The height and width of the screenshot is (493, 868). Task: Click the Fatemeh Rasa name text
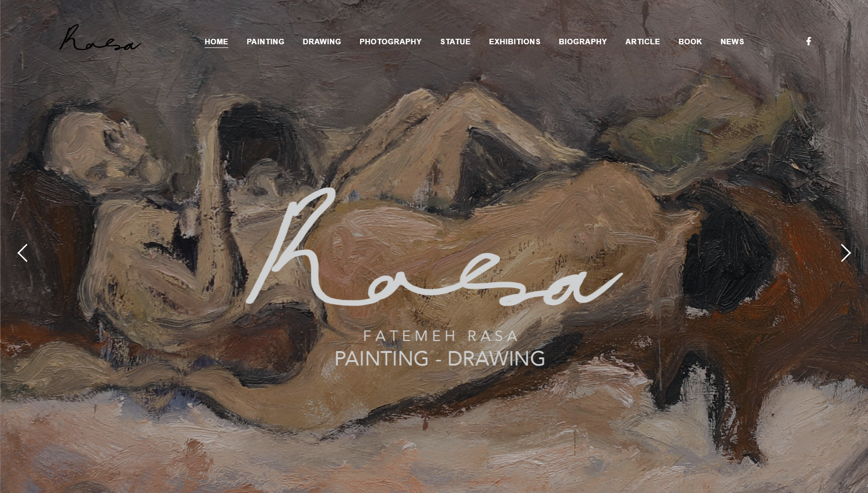(441, 336)
